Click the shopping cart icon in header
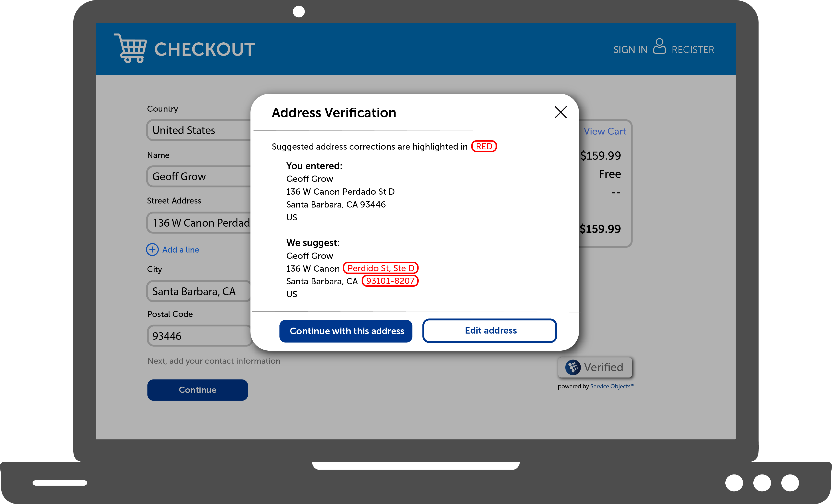 [130, 48]
